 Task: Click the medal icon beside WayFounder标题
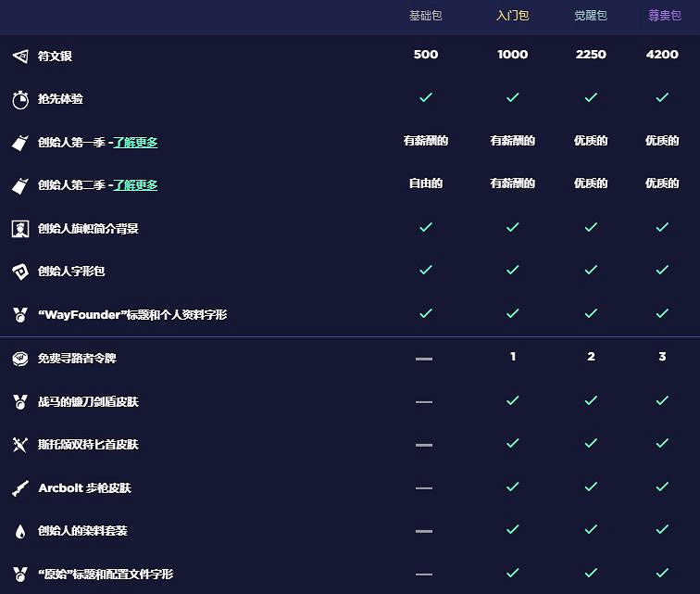click(x=20, y=315)
